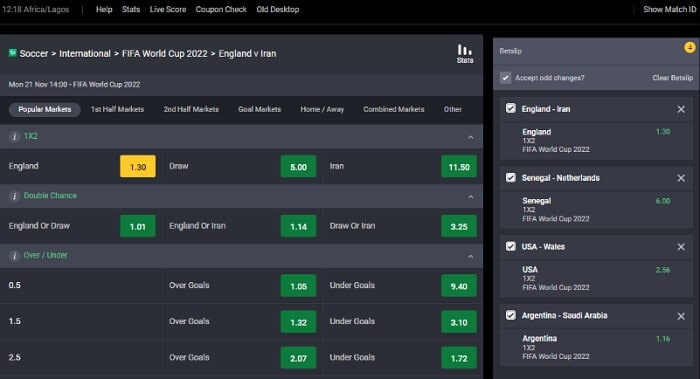Open the Other markets tab
The image size is (700, 379).
(x=453, y=109)
